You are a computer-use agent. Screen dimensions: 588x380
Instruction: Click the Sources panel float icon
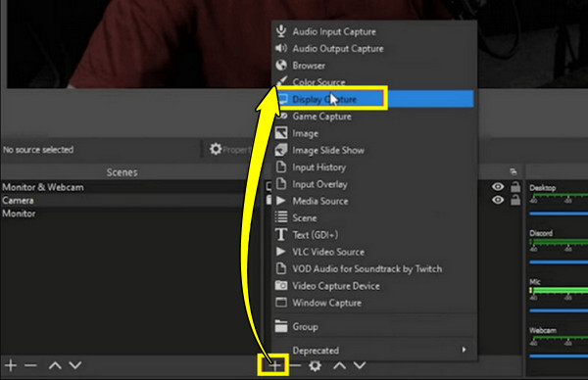514,172
